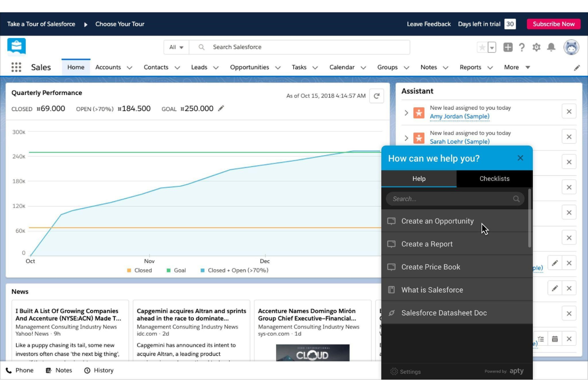Click Choose Your Tour
This screenshot has width=588, height=392.
coord(120,24)
